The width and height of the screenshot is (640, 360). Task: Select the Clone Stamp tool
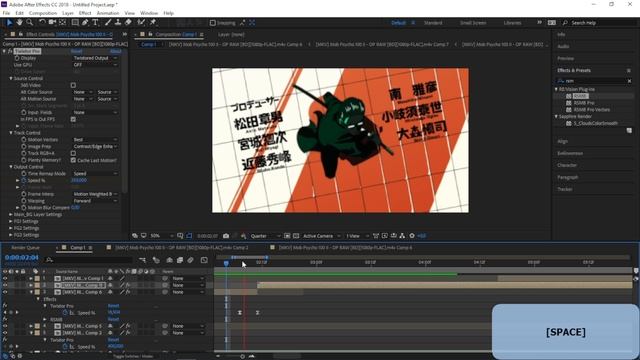pyautogui.click(x=118, y=22)
